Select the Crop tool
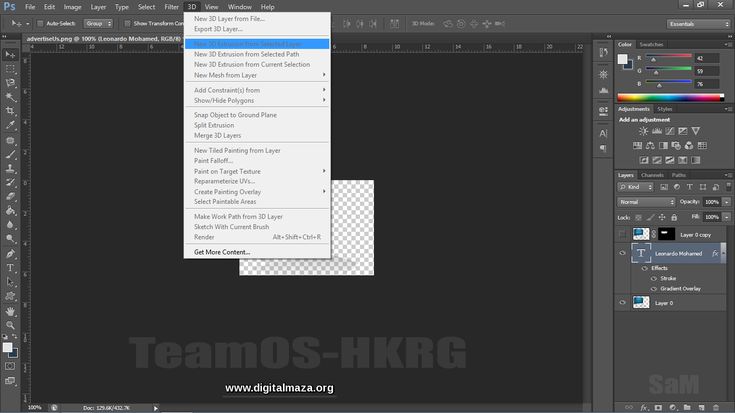 (x=10, y=111)
